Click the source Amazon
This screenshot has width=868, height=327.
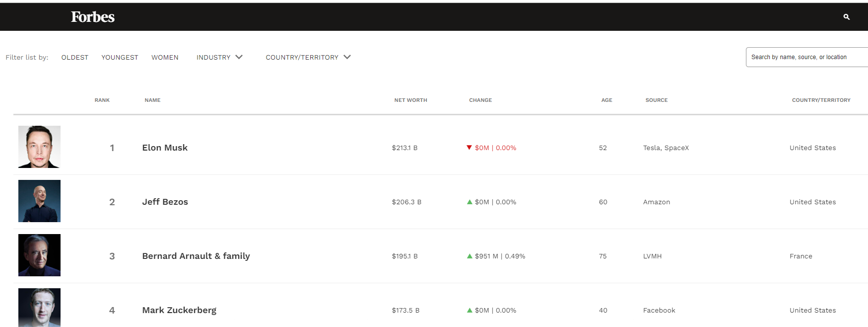point(657,202)
